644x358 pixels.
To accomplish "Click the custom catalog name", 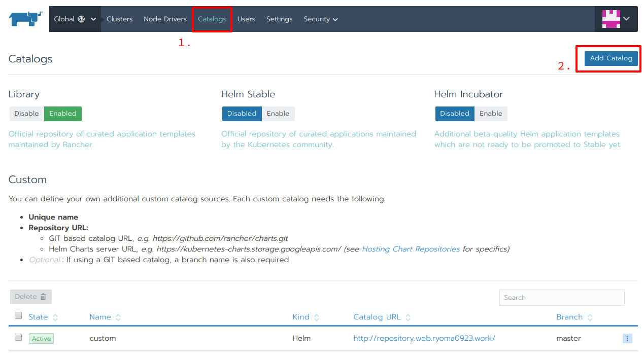I will pyautogui.click(x=103, y=338).
